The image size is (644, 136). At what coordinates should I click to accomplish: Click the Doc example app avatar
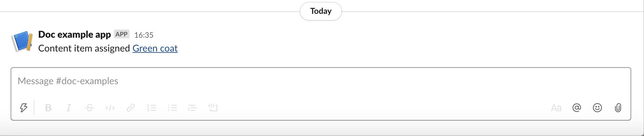[x=22, y=41]
